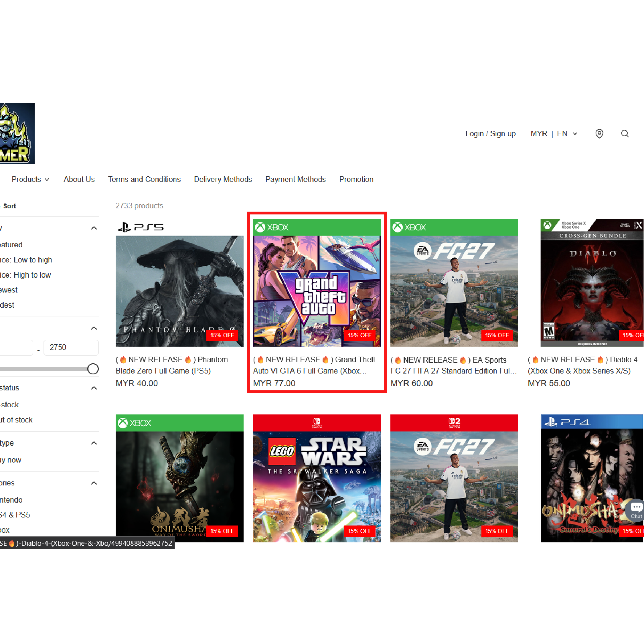Open Xbox EA Sports FC 27 cover image

454,283
